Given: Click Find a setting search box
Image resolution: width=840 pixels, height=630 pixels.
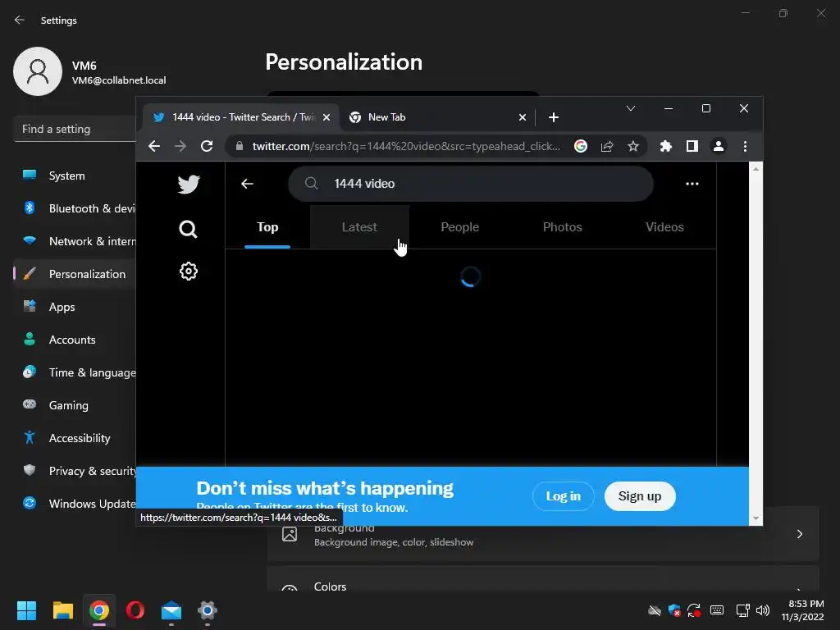Looking at the screenshot, I should [75, 129].
